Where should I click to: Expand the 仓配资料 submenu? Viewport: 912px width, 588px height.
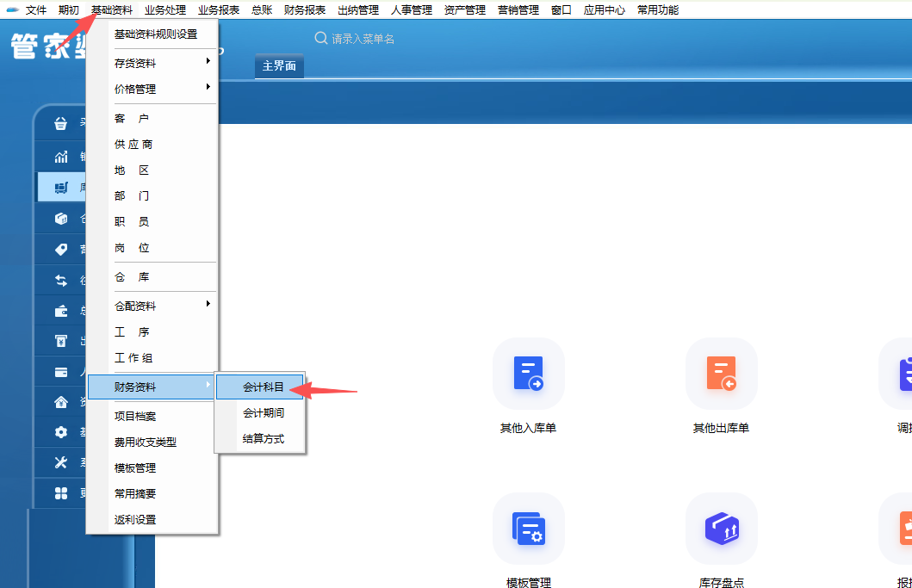152,306
